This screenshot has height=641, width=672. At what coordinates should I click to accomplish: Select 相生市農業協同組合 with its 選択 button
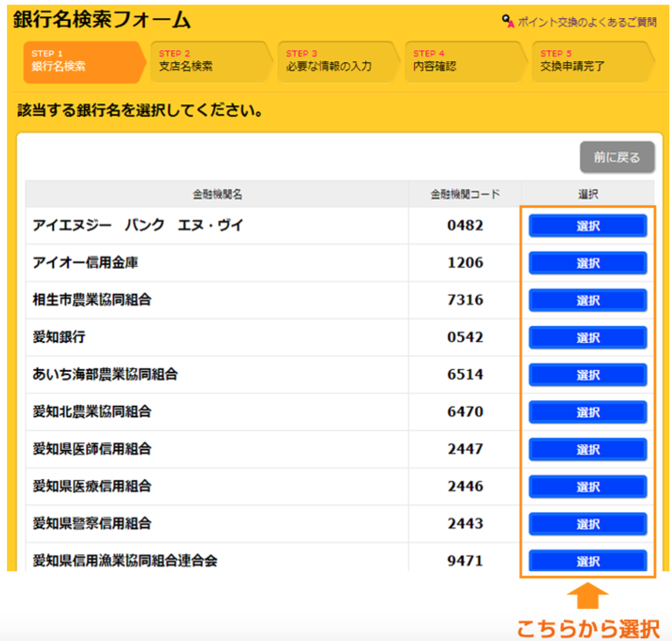point(588,300)
